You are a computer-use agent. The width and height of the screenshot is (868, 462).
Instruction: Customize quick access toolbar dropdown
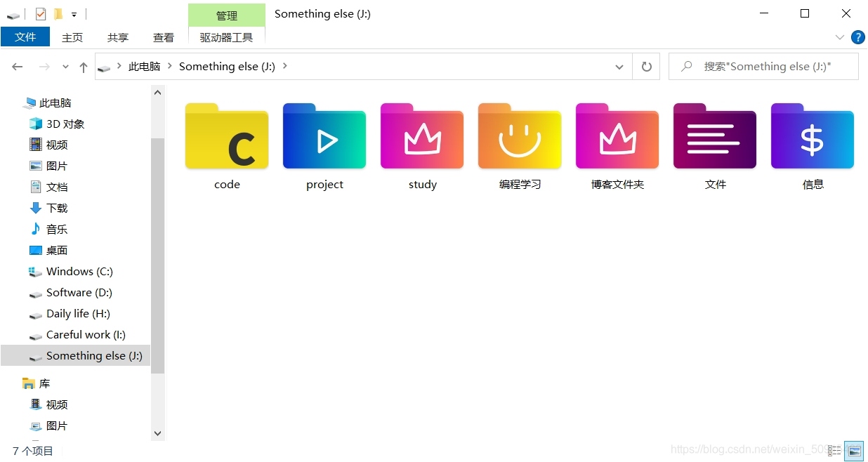pyautogui.click(x=74, y=15)
